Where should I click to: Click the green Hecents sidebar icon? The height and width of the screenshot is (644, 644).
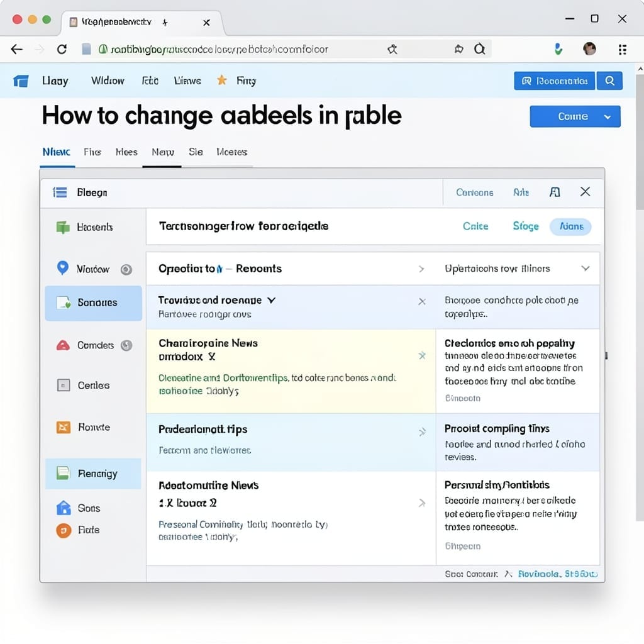63,226
